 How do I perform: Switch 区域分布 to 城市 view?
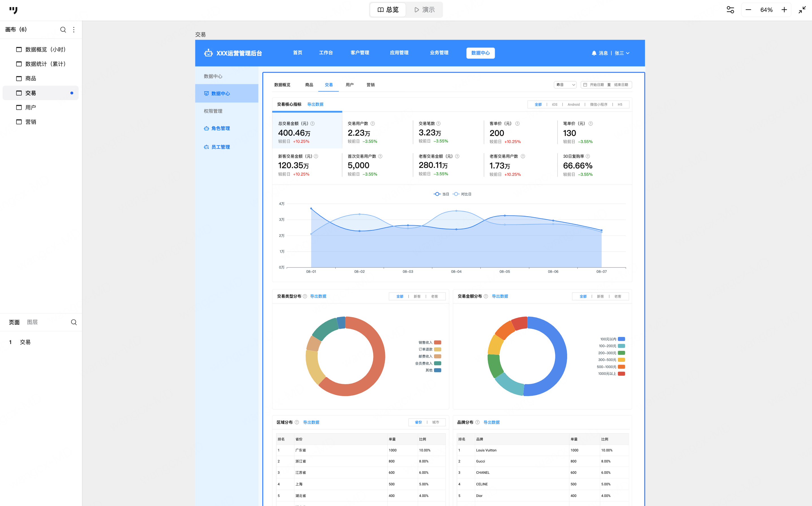[x=435, y=422]
